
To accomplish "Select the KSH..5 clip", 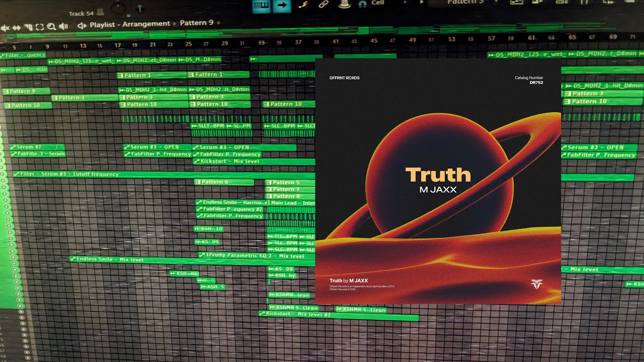I will 212,287.
